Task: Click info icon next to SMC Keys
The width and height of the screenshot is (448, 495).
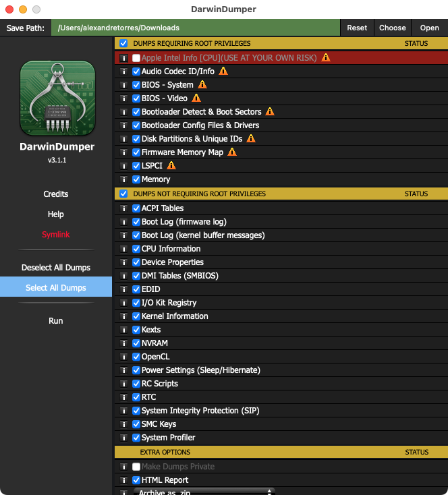Action: point(124,424)
